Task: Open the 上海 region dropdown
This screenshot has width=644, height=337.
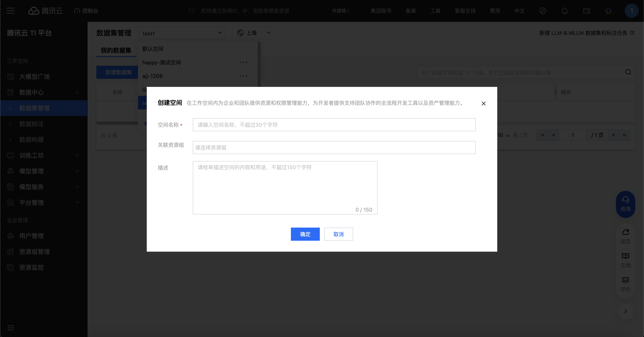Action: tap(254, 33)
